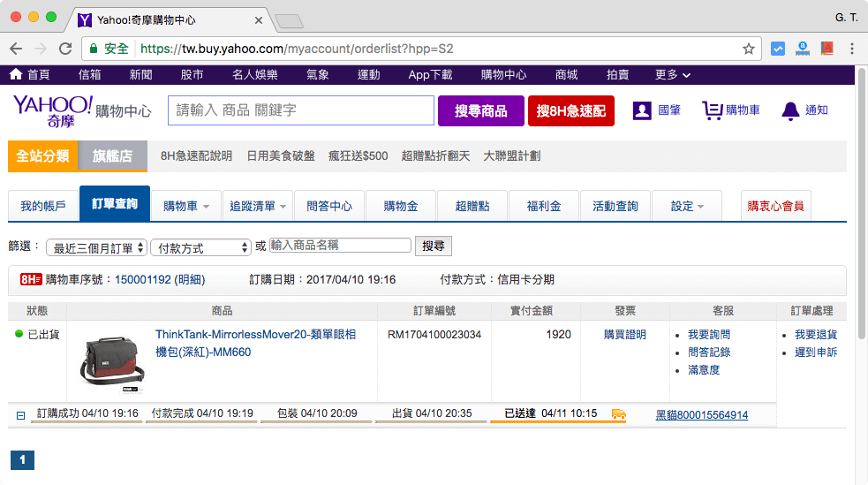Open the 大聯盟計劃 promo link
868x485 pixels.
pyautogui.click(x=512, y=156)
